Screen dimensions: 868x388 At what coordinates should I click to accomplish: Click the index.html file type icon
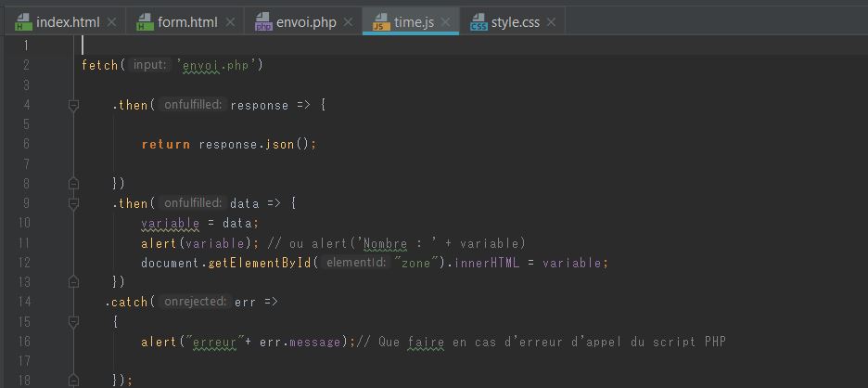coord(22,22)
